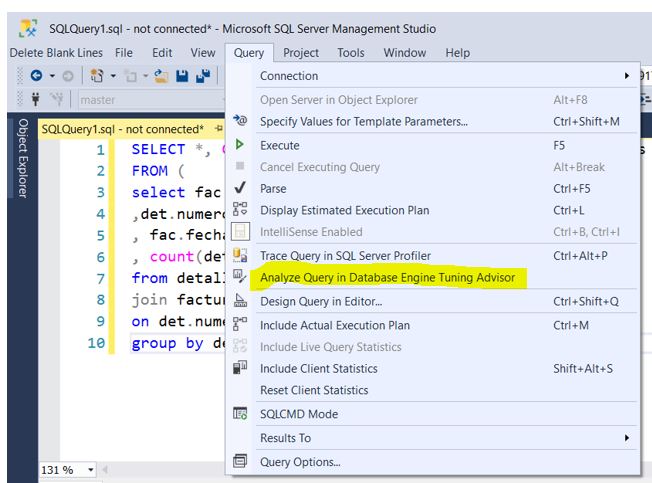The height and width of the screenshot is (483, 652).
Task: Open the Query menu
Action: (249, 53)
